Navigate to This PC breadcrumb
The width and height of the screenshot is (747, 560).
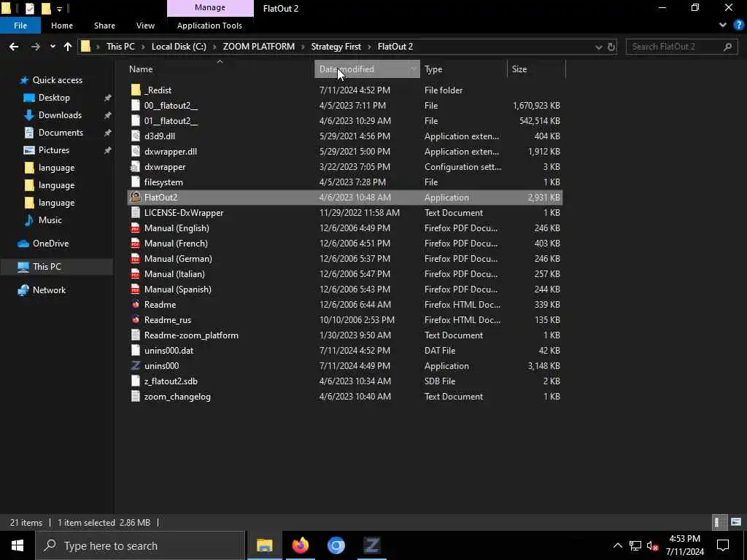120,47
